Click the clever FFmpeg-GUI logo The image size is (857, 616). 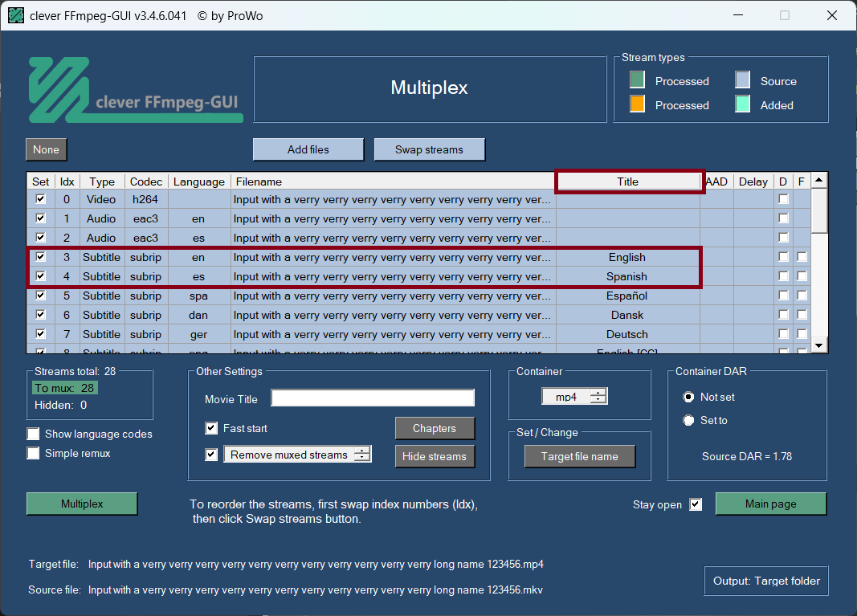(x=136, y=90)
